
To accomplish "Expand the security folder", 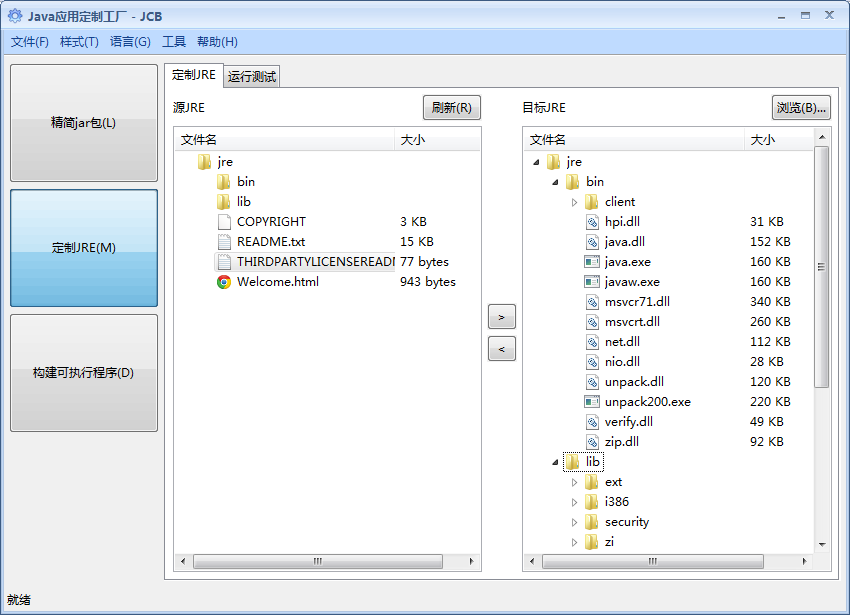I will click(574, 522).
